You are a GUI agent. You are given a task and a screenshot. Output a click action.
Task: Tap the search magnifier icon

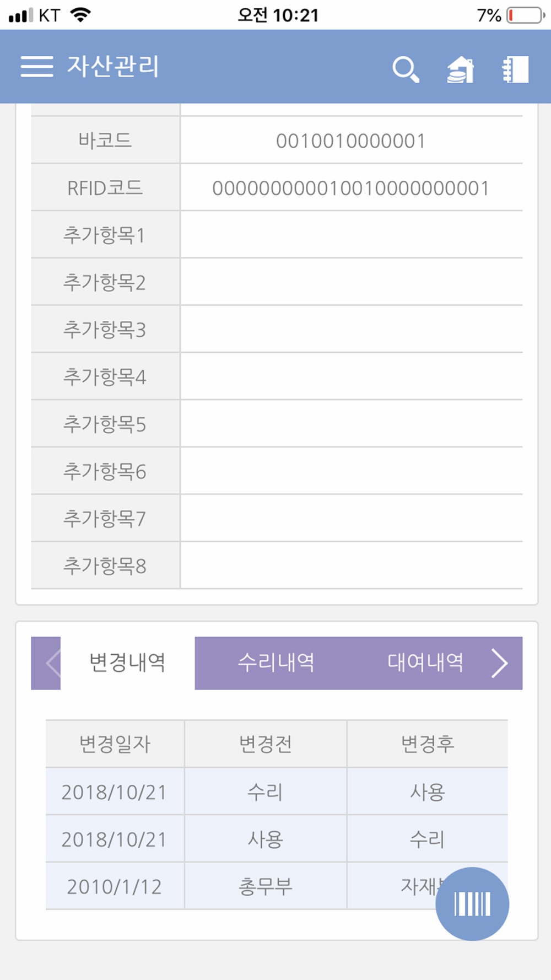coord(406,69)
